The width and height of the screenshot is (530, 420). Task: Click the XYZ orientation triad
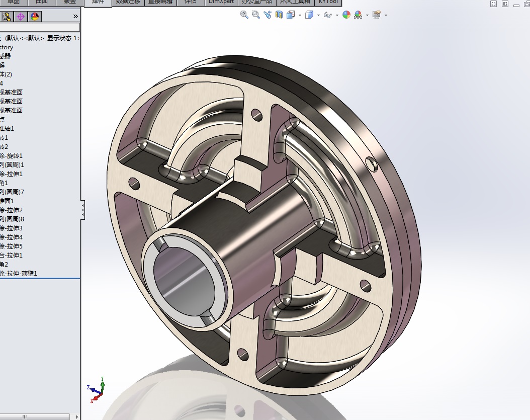pyautogui.click(x=97, y=389)
